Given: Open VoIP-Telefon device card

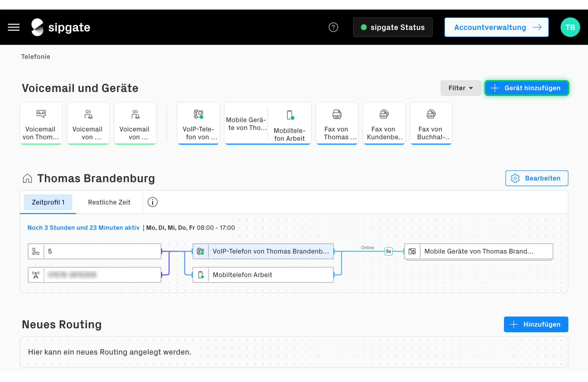Looking at the screenshot, I should pyautogui.click(x=198, y=123).
